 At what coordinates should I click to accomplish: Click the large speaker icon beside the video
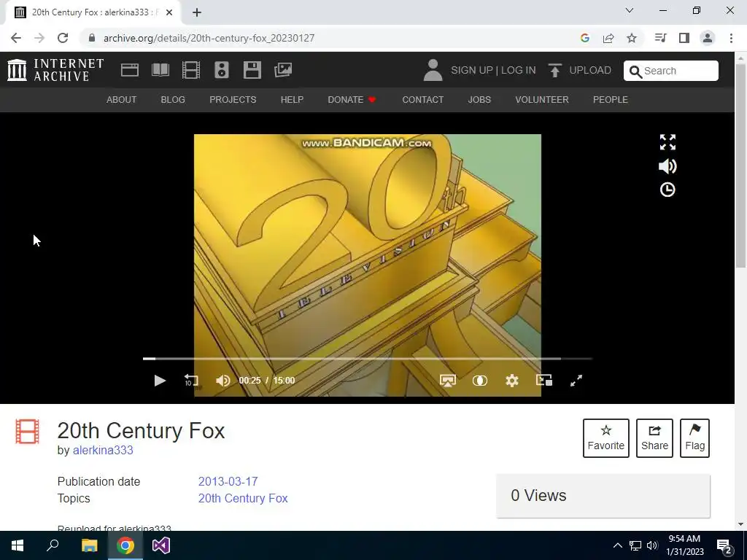pyautogui.click(x=667, y=166)
